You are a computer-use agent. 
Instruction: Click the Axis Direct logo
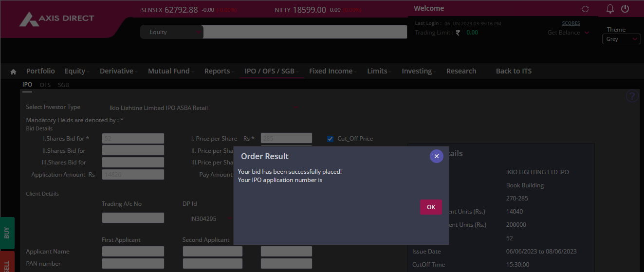coord(56,19)
